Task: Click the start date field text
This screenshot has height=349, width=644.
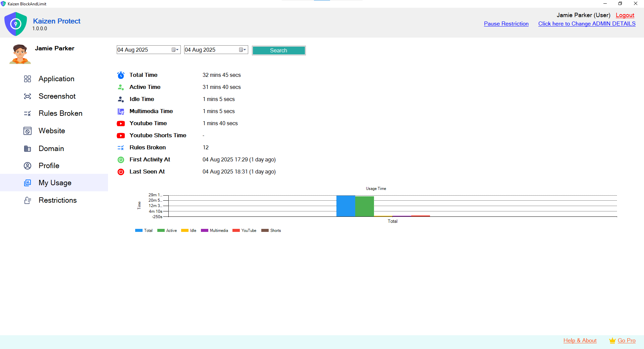Action: pos(133,50)
